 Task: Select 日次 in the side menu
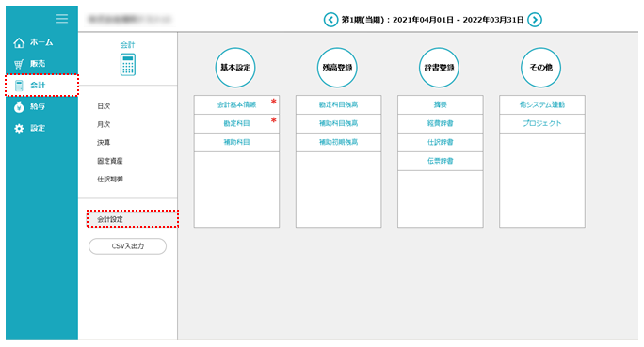(104, 106)
